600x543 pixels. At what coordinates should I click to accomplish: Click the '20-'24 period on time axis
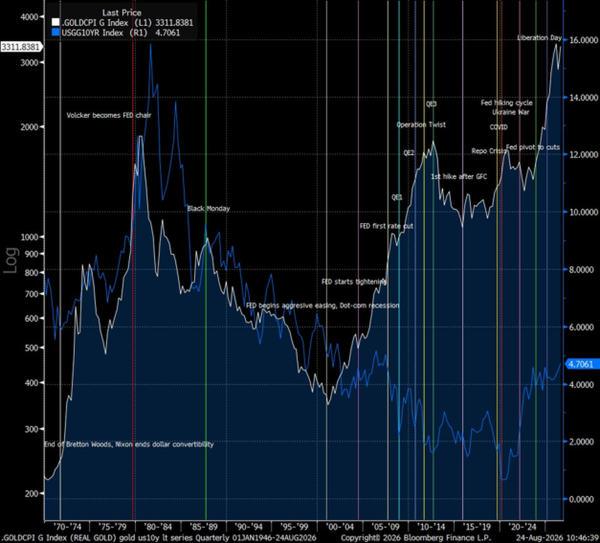(x=522, y=527)
